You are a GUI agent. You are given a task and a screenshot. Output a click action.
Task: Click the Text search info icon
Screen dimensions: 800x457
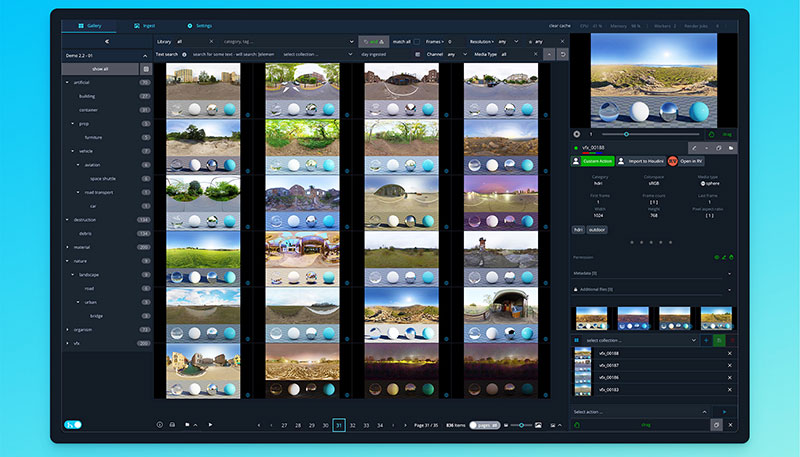click(184, 55)
